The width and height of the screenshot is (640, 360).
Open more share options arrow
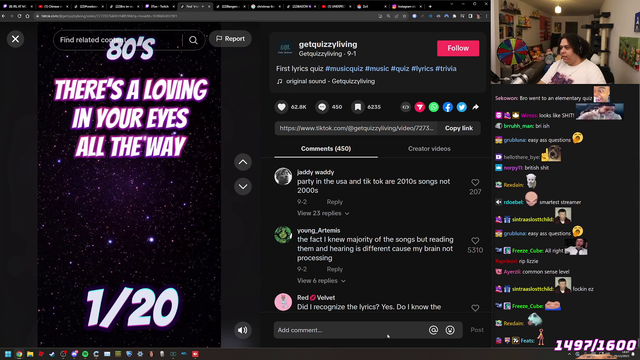[x=476, y=107]
